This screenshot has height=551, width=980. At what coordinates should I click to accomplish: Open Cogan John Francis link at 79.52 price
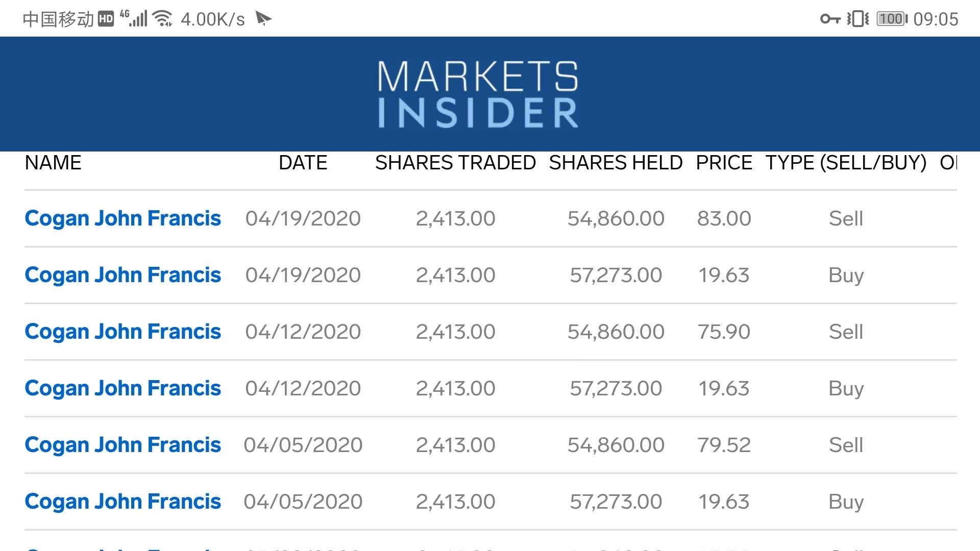[x=122, y=445]
